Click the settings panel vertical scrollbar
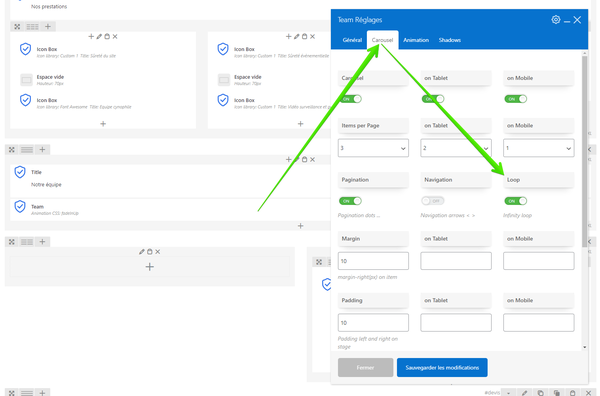The image size is (600, 396). [584, 151]
